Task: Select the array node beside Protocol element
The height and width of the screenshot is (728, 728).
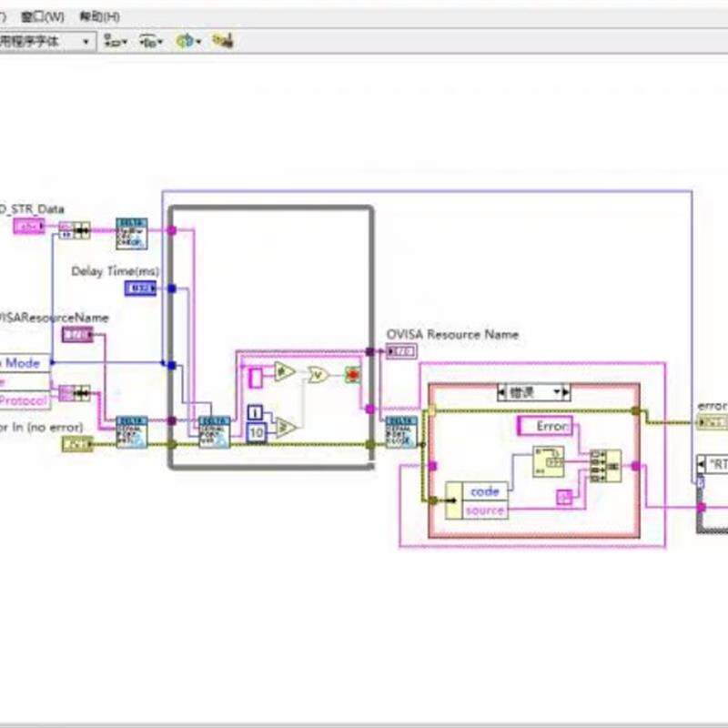Action: [x=75, y=393]
